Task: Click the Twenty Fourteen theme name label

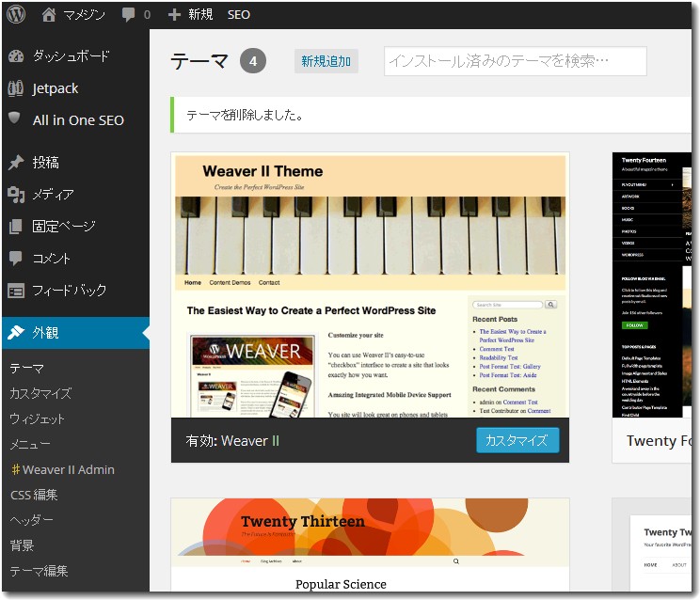Action: pyautogui.click(x=659, y=441)
